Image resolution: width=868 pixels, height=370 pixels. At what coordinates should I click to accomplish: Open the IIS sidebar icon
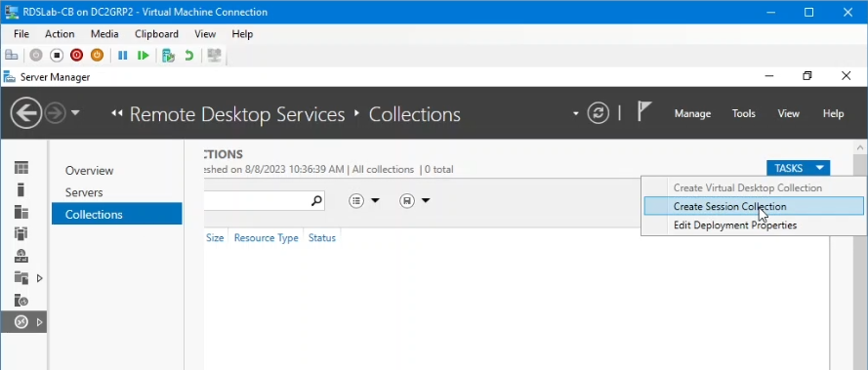click(21, 256)
